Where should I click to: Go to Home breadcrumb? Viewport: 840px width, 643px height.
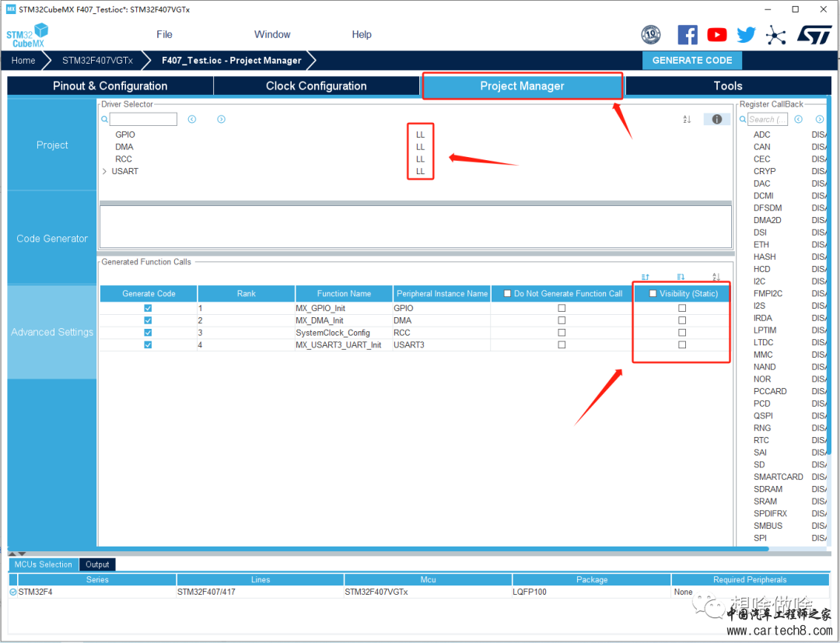point(23,61)
